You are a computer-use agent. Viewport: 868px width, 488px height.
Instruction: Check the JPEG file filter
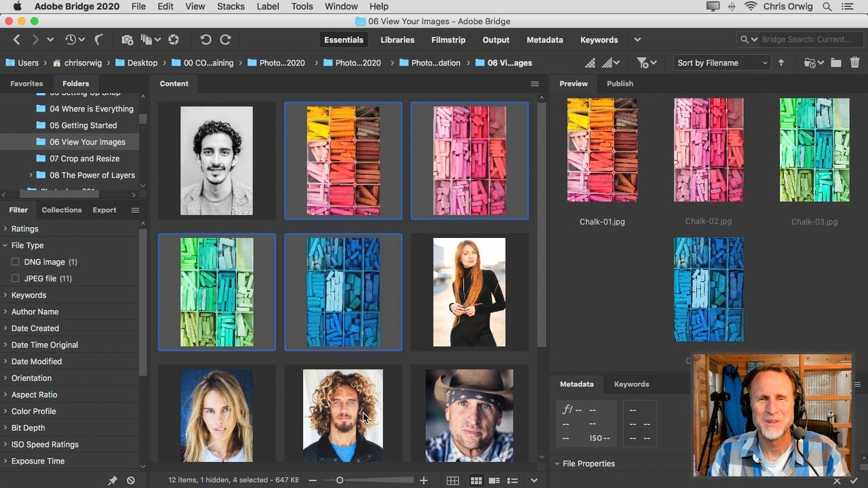click(15, 279)
